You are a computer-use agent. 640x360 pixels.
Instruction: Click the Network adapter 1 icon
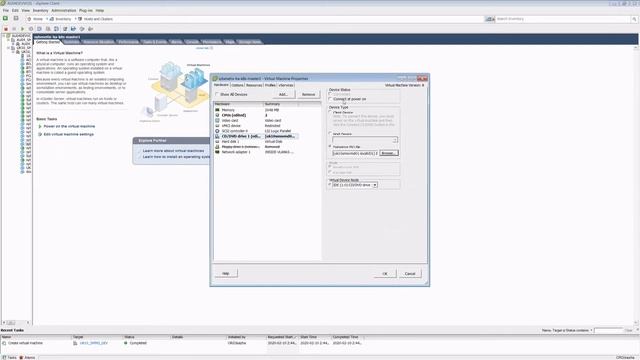(217, 152)
